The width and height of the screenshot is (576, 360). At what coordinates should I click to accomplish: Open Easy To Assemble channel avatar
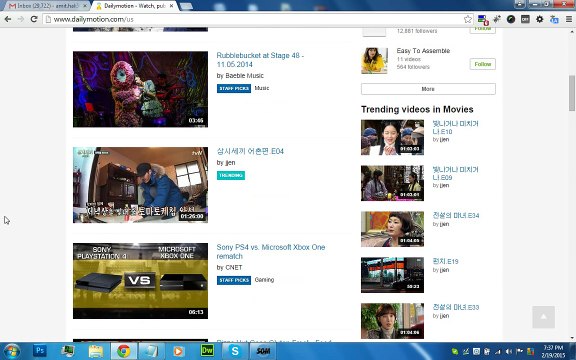tap(374, 61)
